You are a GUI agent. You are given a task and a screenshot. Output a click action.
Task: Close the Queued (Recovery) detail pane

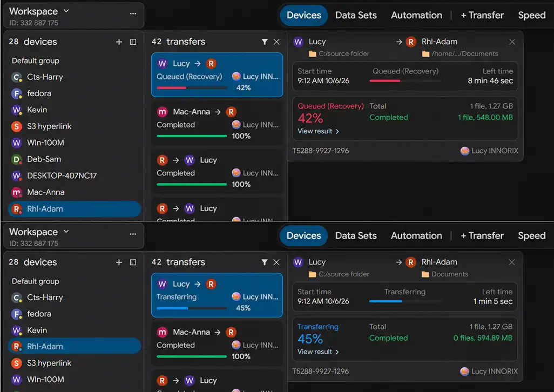(x=512, y=42)
